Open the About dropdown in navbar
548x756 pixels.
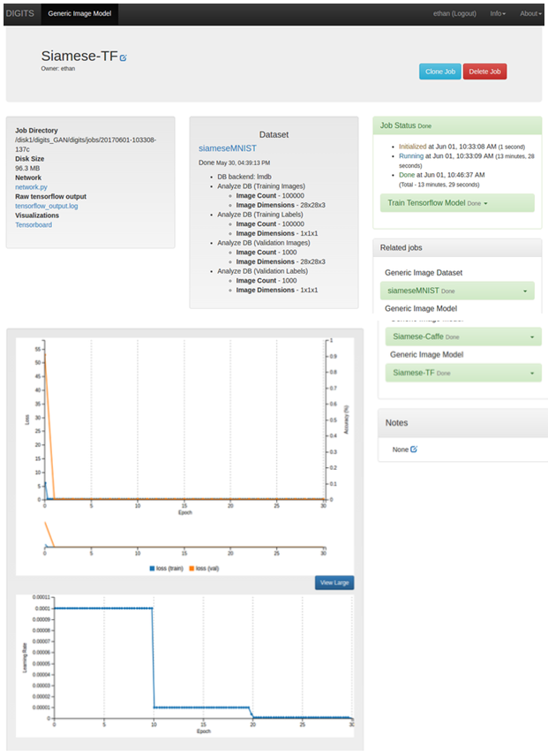pyautogui.click(x=529, y=13)
